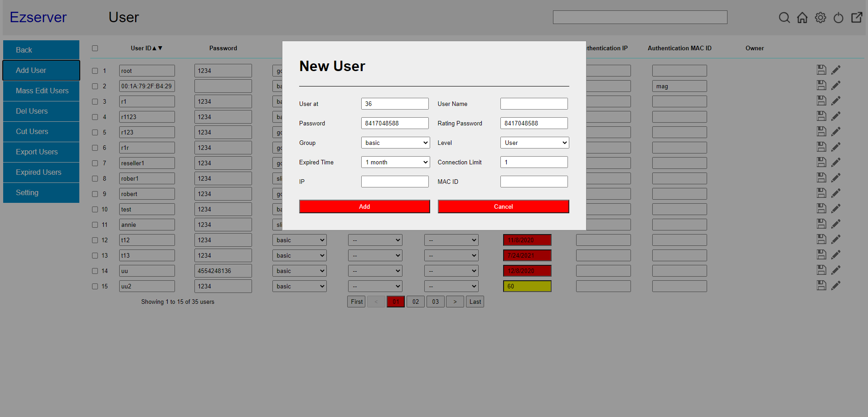
Task: Edit user uu2 with pencil icon
Action: point(836,285)
